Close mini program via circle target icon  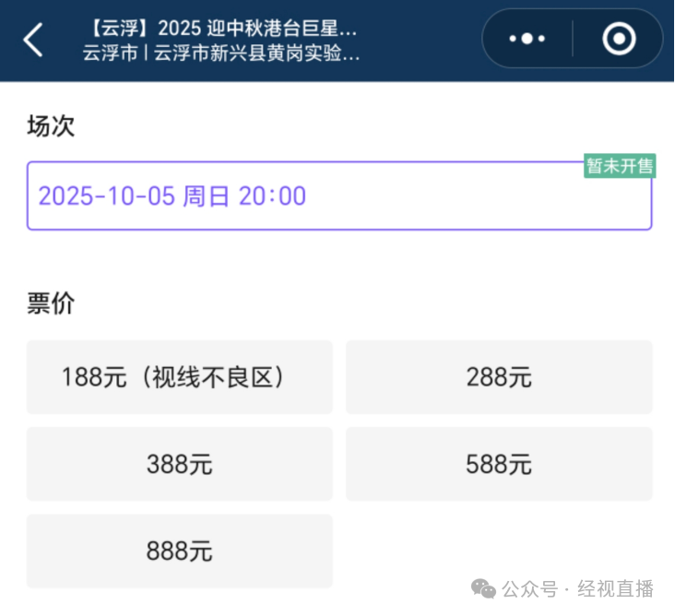619,39
